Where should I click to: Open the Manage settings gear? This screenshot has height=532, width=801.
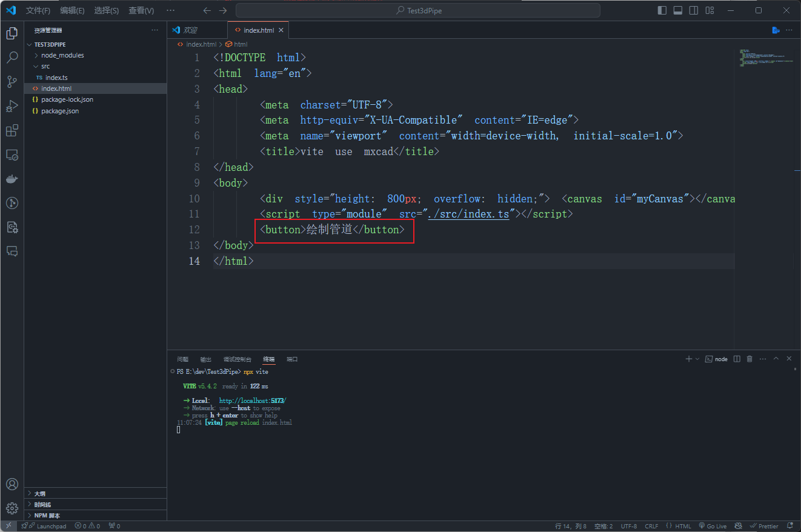pos(12,508)
